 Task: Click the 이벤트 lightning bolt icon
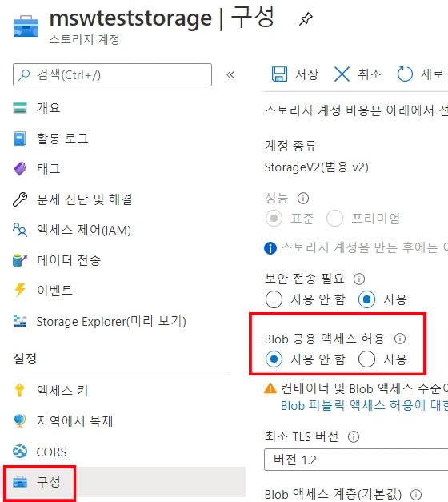click(x=20, y=291)
